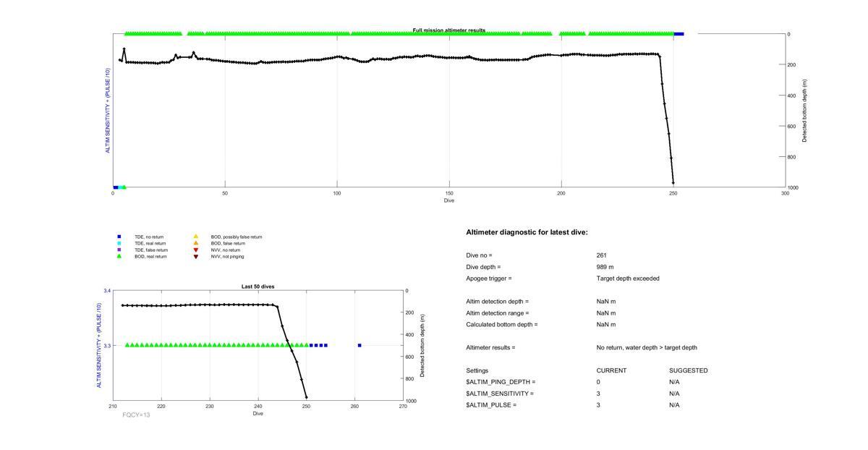Image resolution: width=868 pixels, height=450 pixels.
Task: Click the green triangle beside 'BOD, real return'
Action: tap(119, 256)
